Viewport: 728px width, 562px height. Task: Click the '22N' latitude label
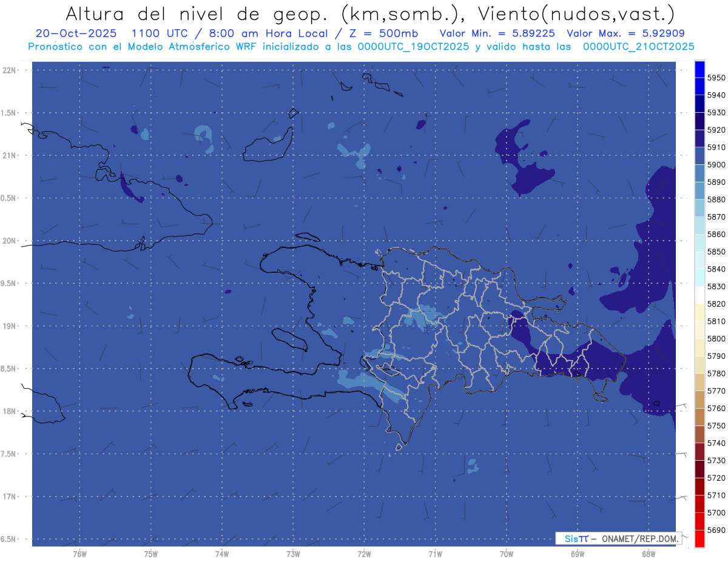click(9, 70)
